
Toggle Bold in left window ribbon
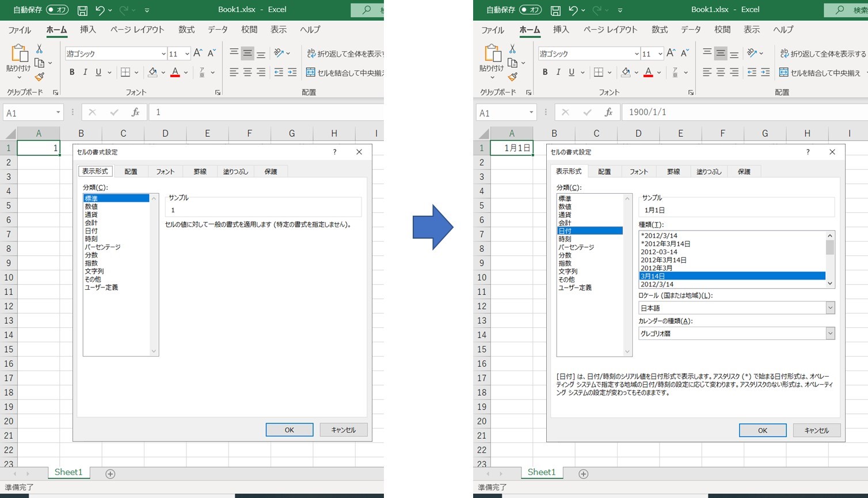point(72,72)
